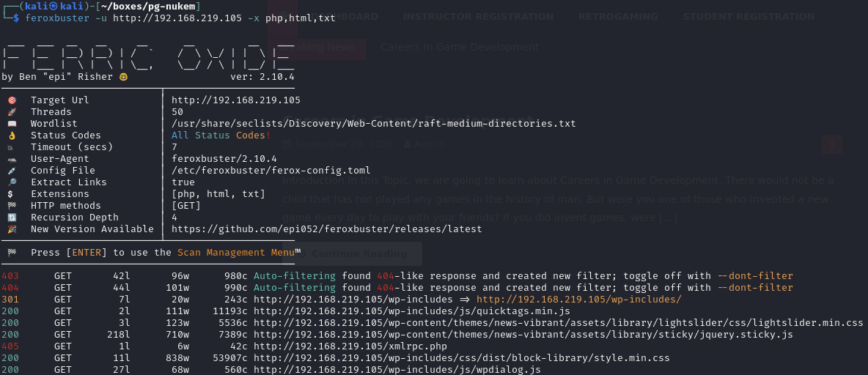Click the refresh arrows icon by Recursion Depth

tap(12, 218)
